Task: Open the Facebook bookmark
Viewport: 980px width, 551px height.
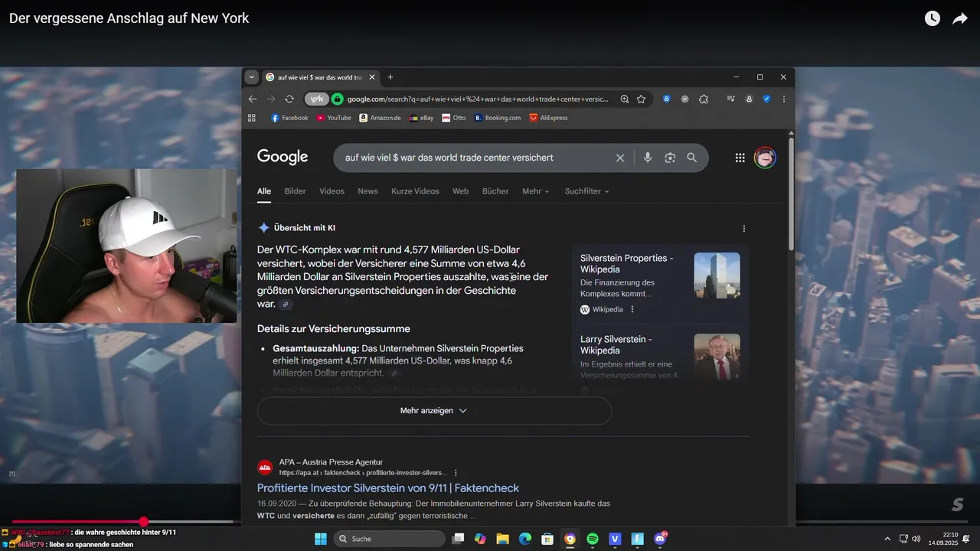Action: coord(289,118)
